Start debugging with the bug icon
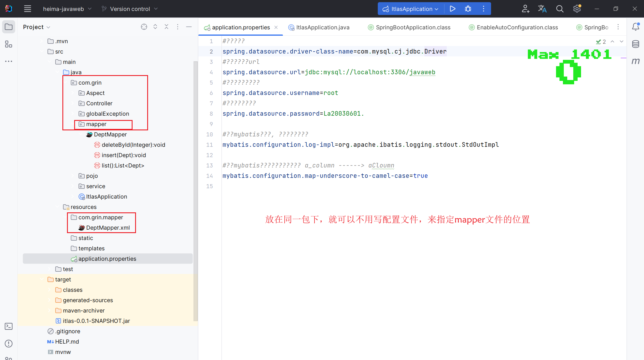The width and height of the screenshot is (644, 360). point(468,9)
